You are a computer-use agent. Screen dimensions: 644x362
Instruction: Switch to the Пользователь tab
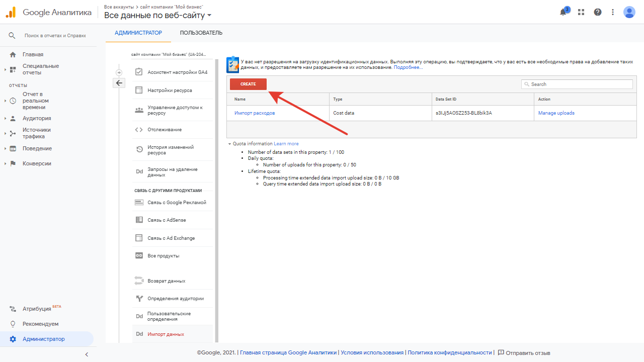(x=201, y=33)
